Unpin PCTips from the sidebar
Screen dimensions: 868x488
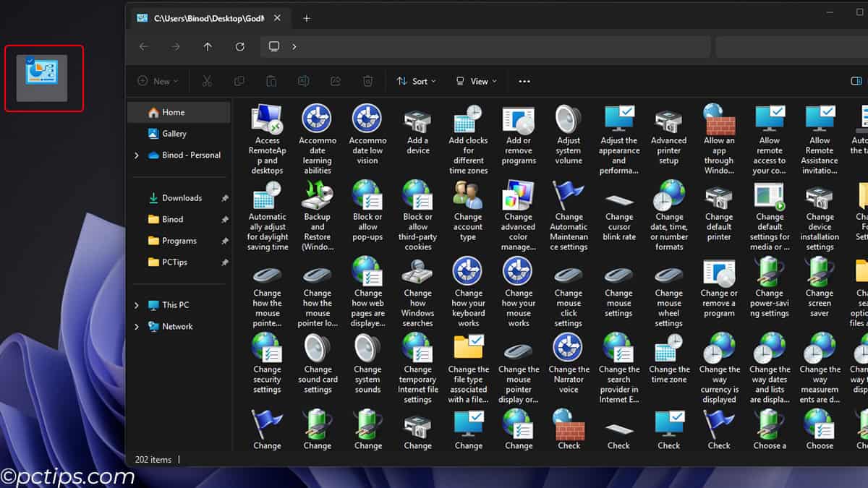click(x=224, y=262)
